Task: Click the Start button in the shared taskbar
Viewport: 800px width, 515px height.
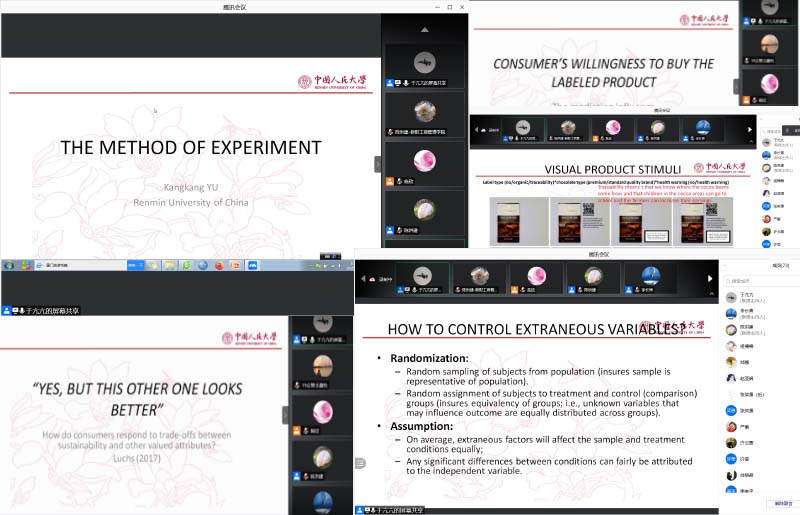Action: [x=9, y=266]
